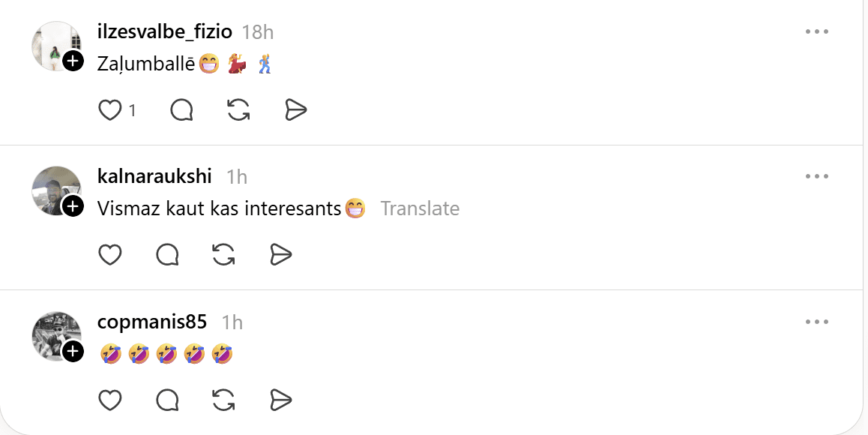Follow kalnaraukshi using plus badge
This screenshot has width=868, height=435.
[73, 206]
